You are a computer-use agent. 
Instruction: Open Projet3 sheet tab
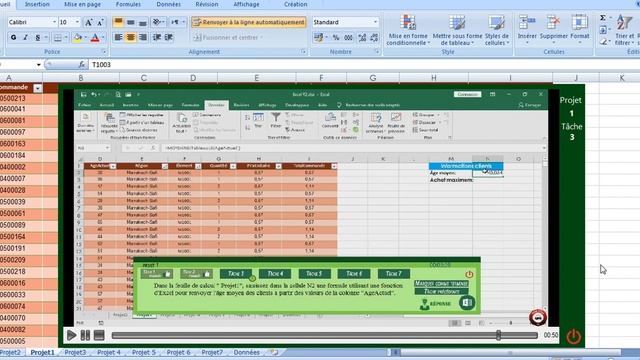point(76,352)
